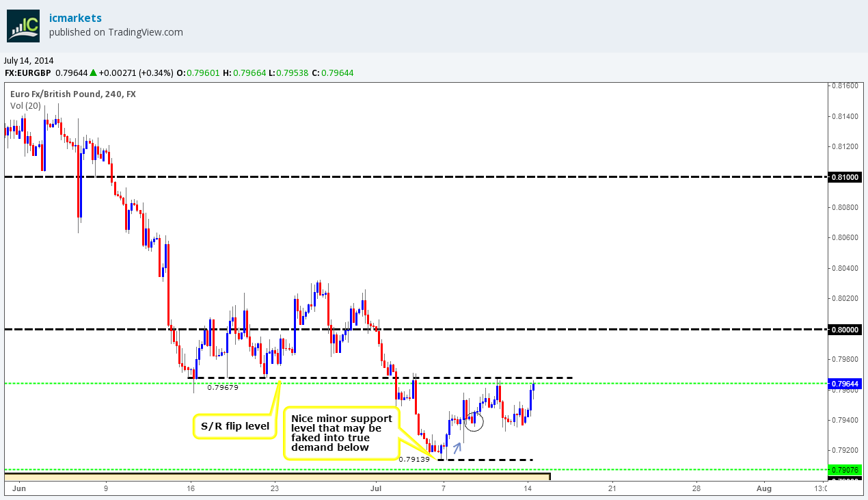
Task: Click the July 14, 2014 date text
Action: click(29, 60)
